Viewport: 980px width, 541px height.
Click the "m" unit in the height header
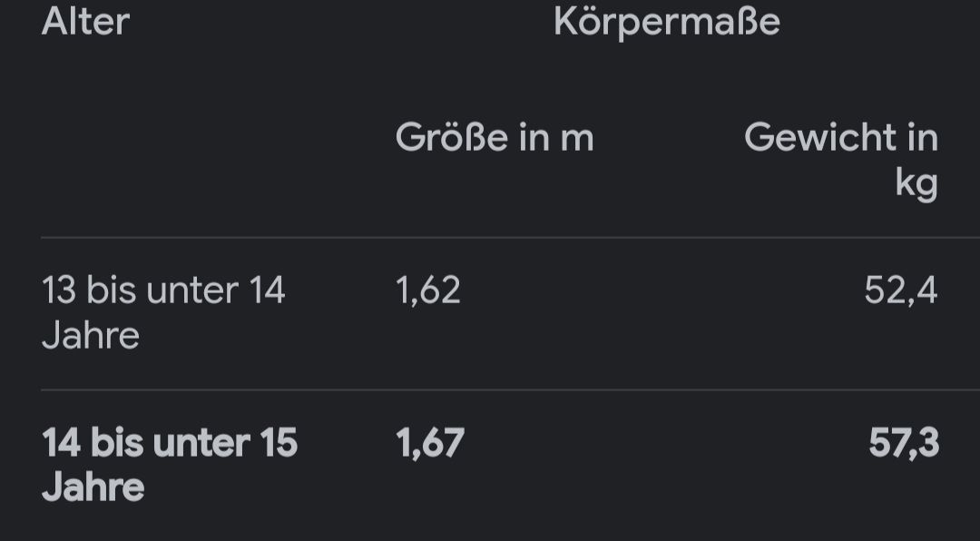click(x=576, y=138)
